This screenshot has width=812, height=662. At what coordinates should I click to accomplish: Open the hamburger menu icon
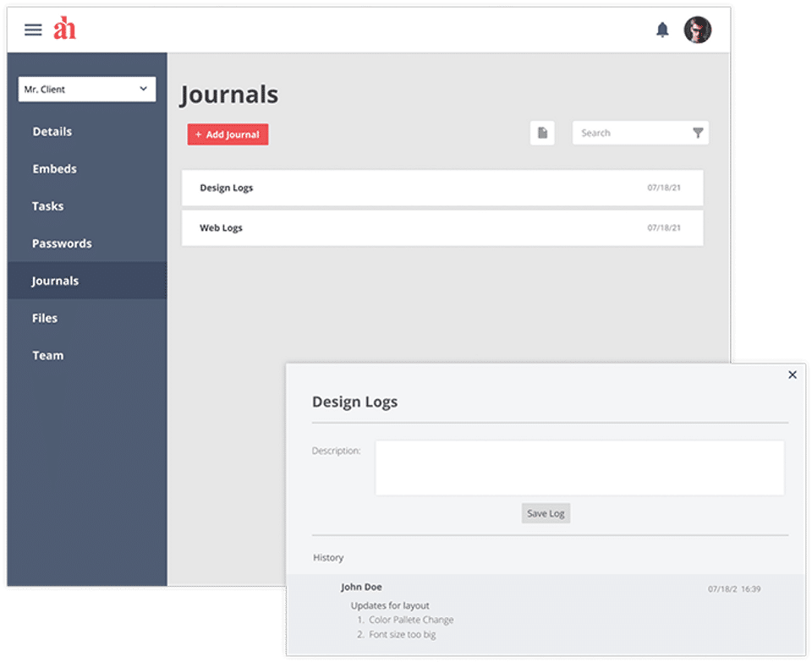(33, 30)
